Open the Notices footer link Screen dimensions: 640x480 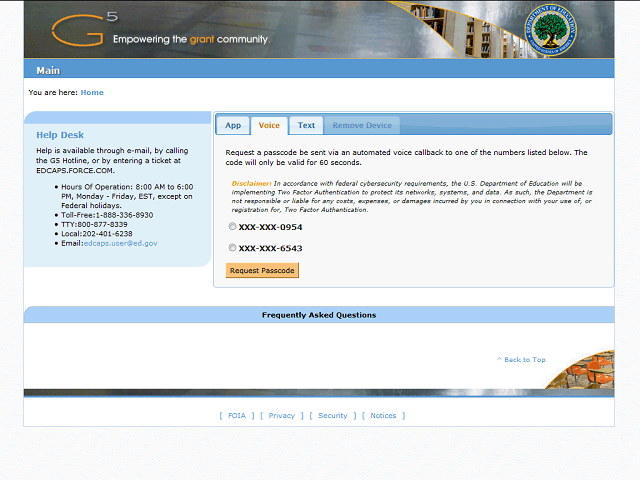pos(383,416)
